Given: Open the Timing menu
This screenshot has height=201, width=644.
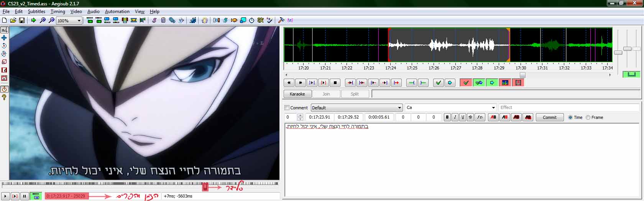Looking at the screenshot, I should pyautogui.click(x=58, y=12).
